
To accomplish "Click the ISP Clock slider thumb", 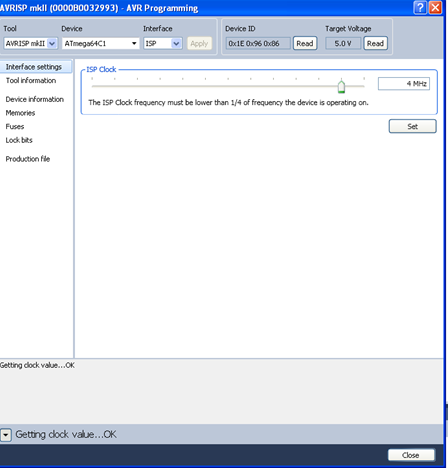I will pyautogui.click(x=341, y=86).
